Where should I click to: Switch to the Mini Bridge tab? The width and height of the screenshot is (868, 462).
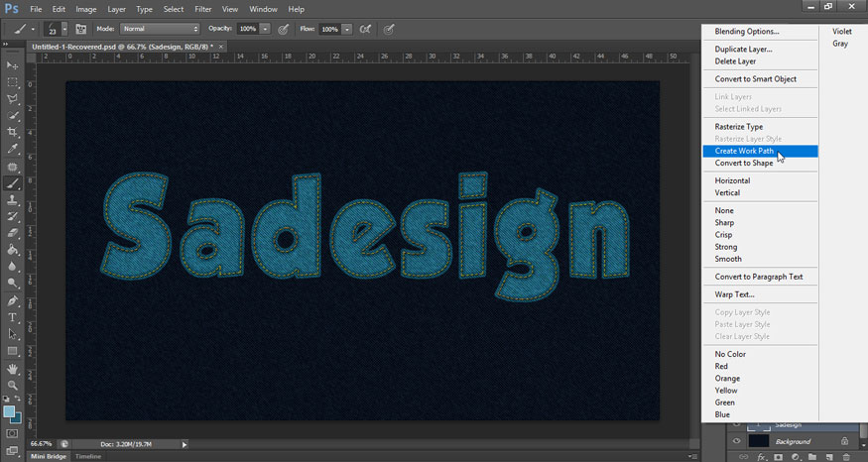click(x=49, y=456)
